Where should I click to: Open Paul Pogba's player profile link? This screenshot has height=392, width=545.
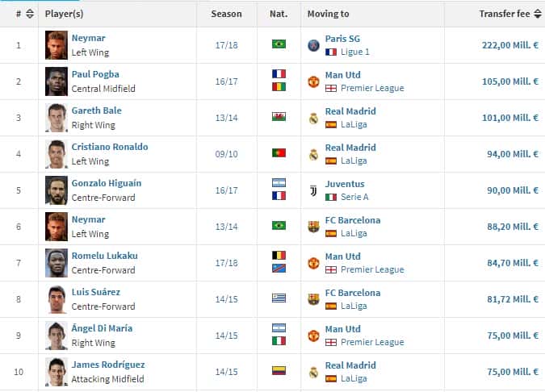click(95, 74)
